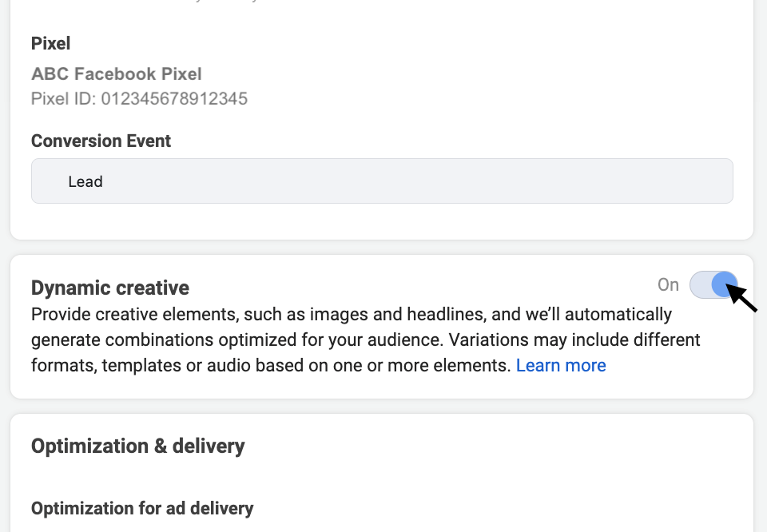Screen dimensions: 767x532
Task: Open the Learn more link
Action: pos(561,365)
